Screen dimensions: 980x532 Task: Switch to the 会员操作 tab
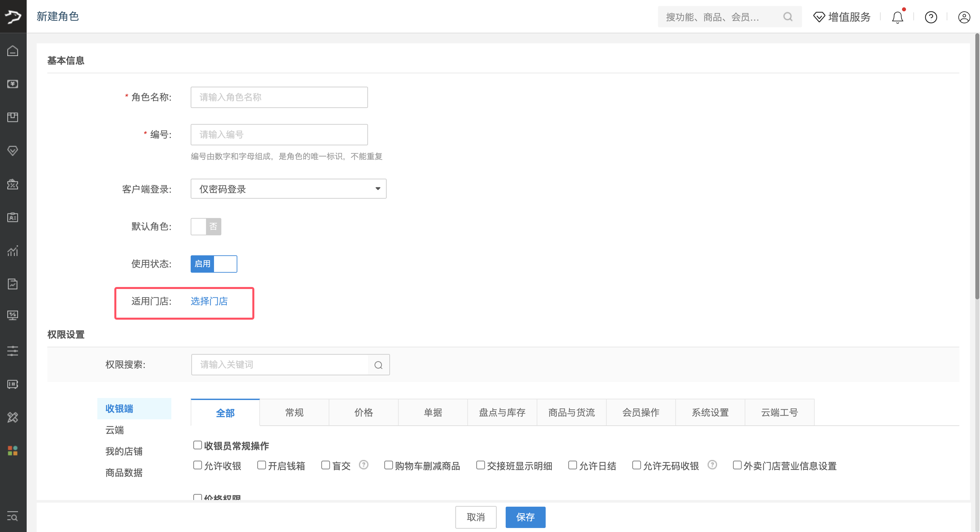pos(640,413)
